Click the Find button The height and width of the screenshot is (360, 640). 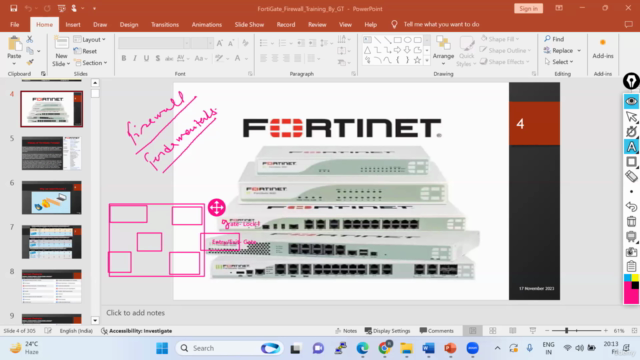pos(554,39)
